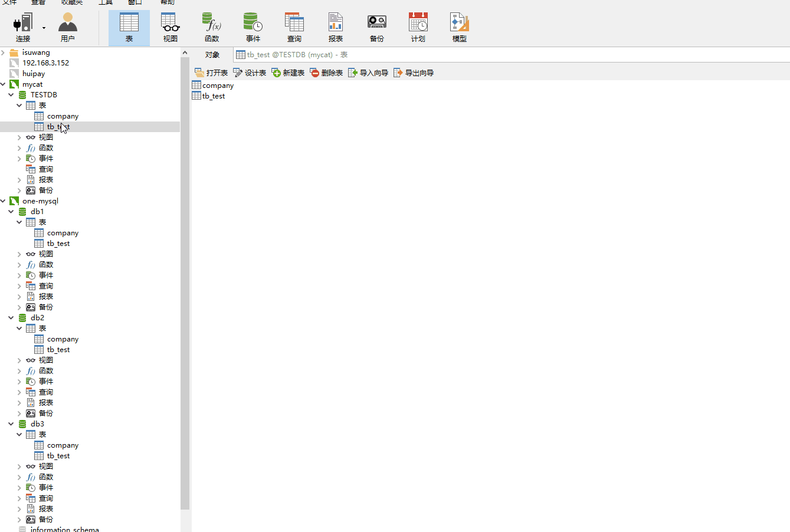The width and height of the screenshot is (790, 532).
Task: Select the Event (事件) toolbar icon
Action: [x=253, y=28]
